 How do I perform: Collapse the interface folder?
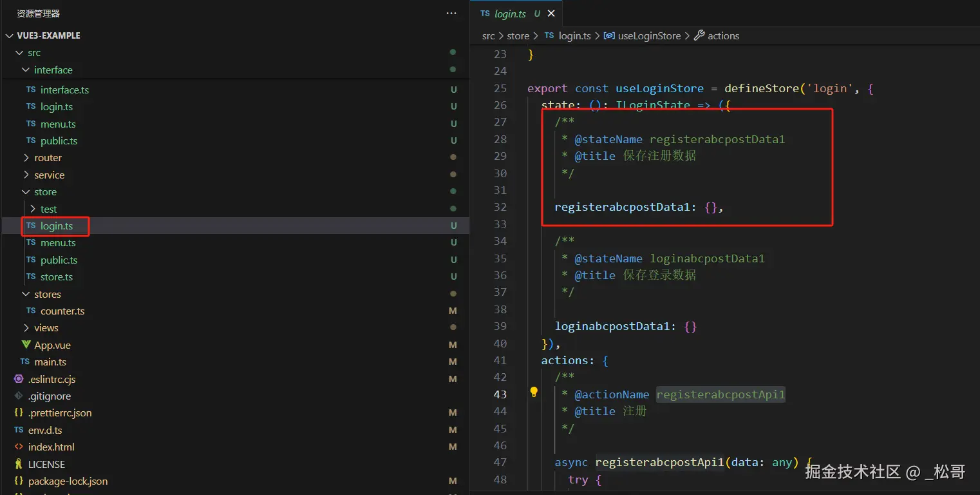click(x=26, y=70)
